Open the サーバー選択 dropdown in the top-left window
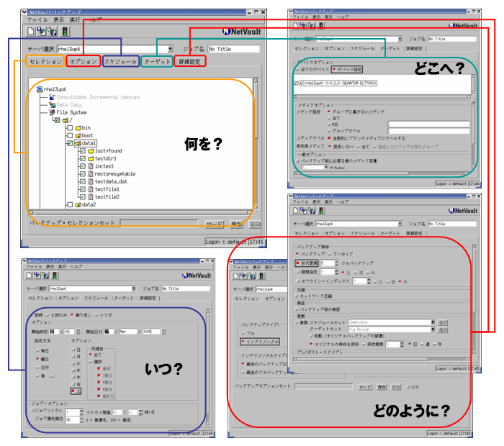This screenshot has width=504, height=446. 171,49
